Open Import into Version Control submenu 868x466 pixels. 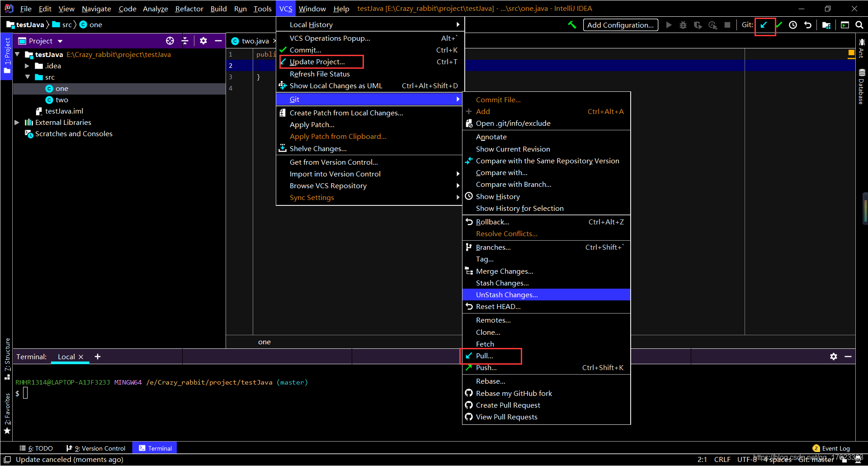pyautogui.click(x=370, y=174)
